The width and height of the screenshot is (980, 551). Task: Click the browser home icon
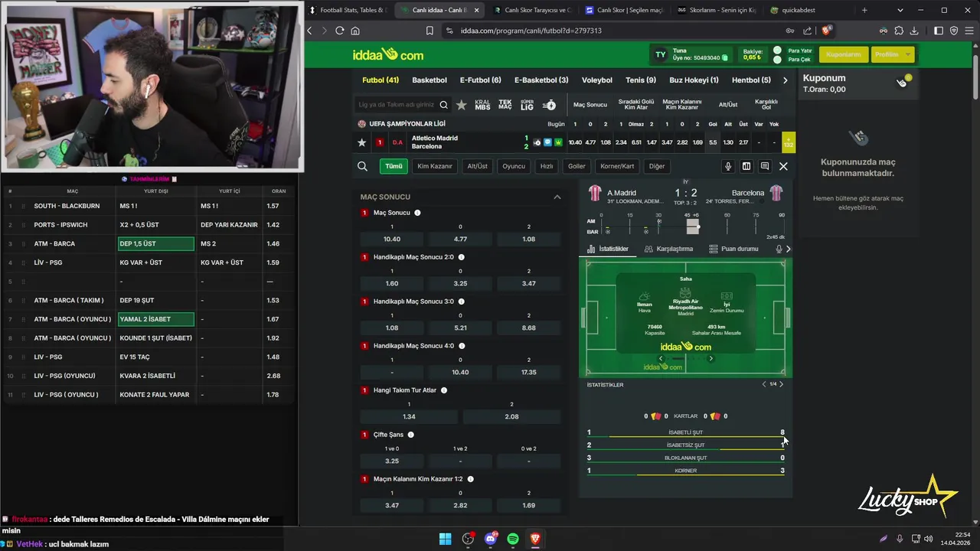(355, 31)
